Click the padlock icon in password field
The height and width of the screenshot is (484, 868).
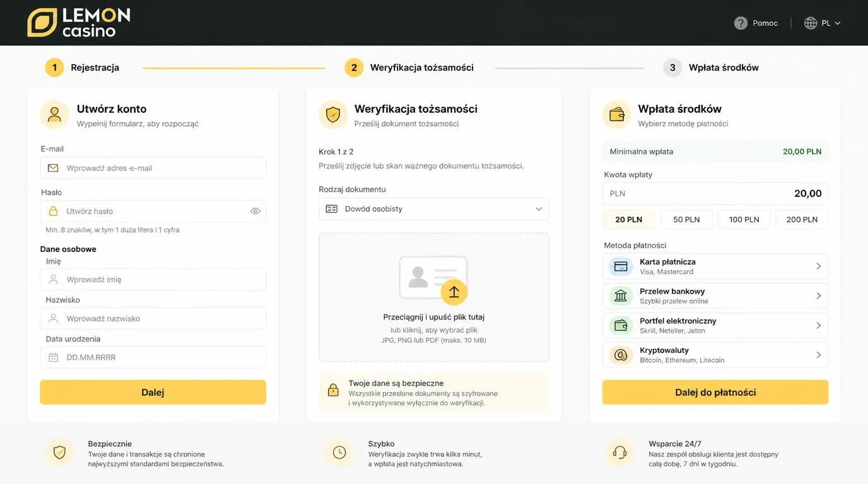coord(53,211)
